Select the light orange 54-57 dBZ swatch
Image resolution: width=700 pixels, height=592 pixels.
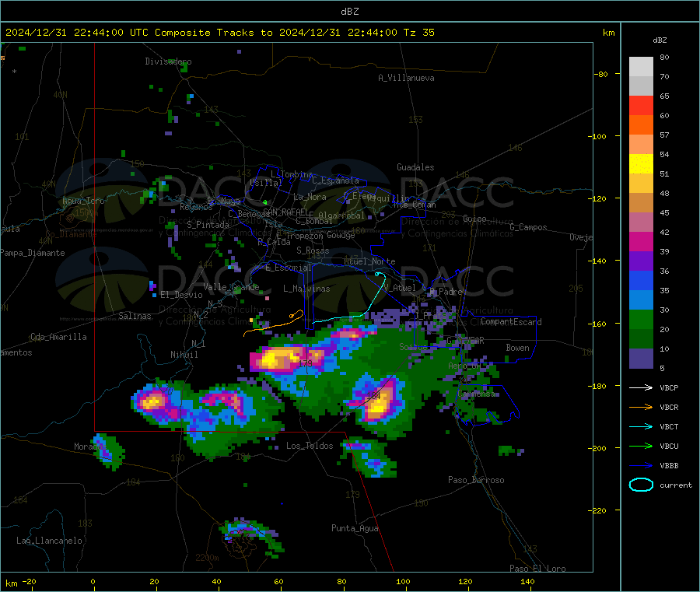pyautogui.click(x=641, y=144)
